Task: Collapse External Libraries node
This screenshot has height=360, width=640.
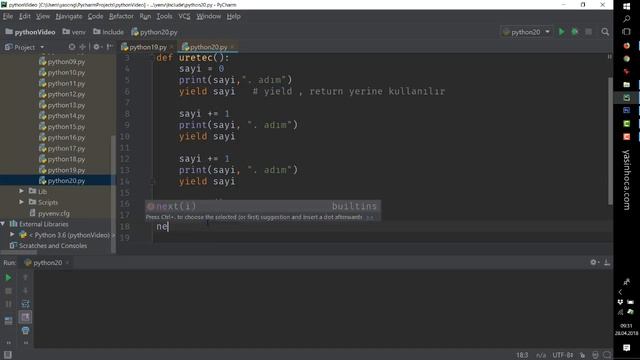Action: coord(3,224)
